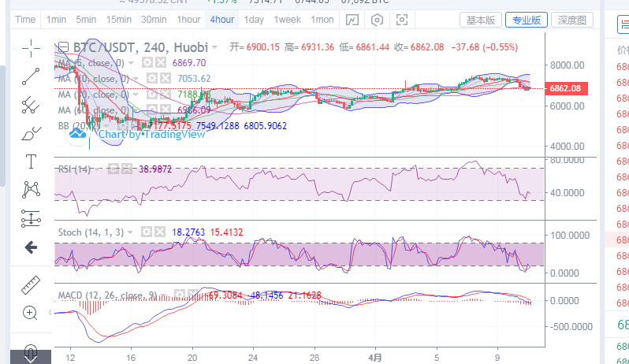Remove the Stoch (14, 1, 3) indicator
Screen dimensions: 629x364
click(x=160, y=232)
